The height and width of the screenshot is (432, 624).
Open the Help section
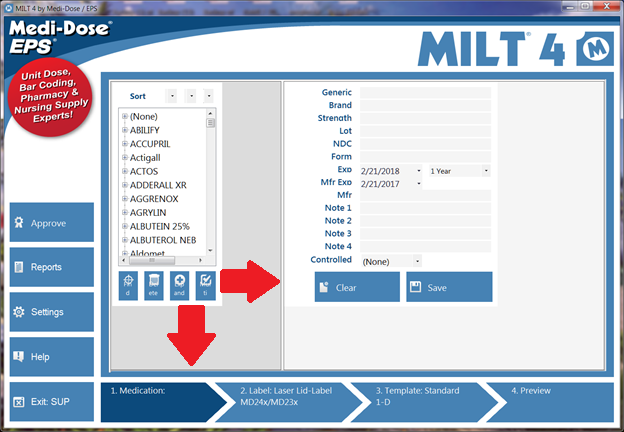pyautogui.click(x=52, y=357)
